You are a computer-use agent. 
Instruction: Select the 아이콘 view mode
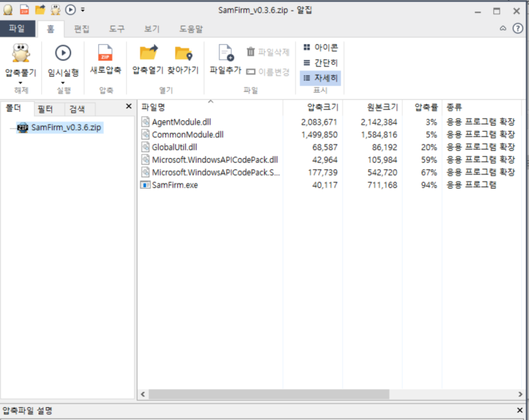pyautogui.click(x=320, y=48)
